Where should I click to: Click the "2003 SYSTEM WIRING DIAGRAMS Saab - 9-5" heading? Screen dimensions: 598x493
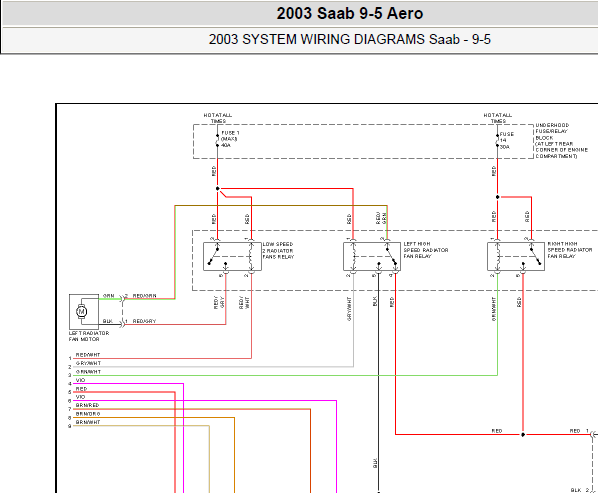[x=349, y=39]
